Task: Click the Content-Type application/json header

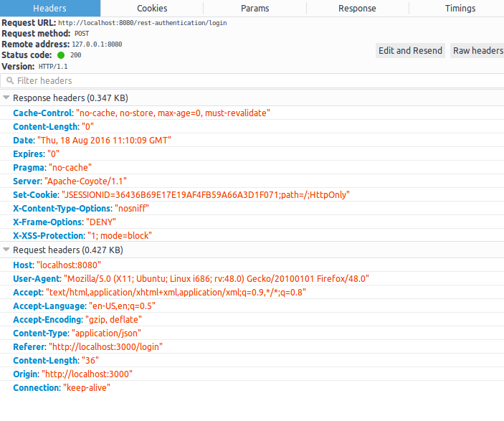Action: click(x=252, y=334)
